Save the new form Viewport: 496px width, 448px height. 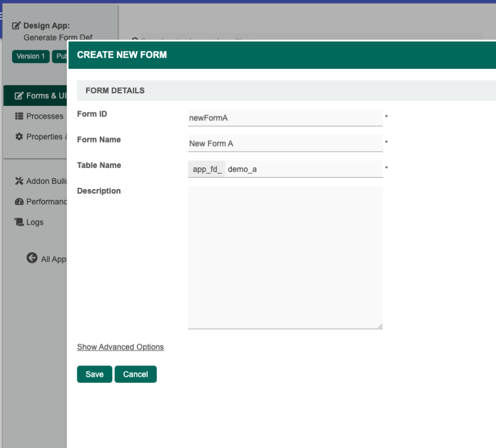[x=95, y=374]
